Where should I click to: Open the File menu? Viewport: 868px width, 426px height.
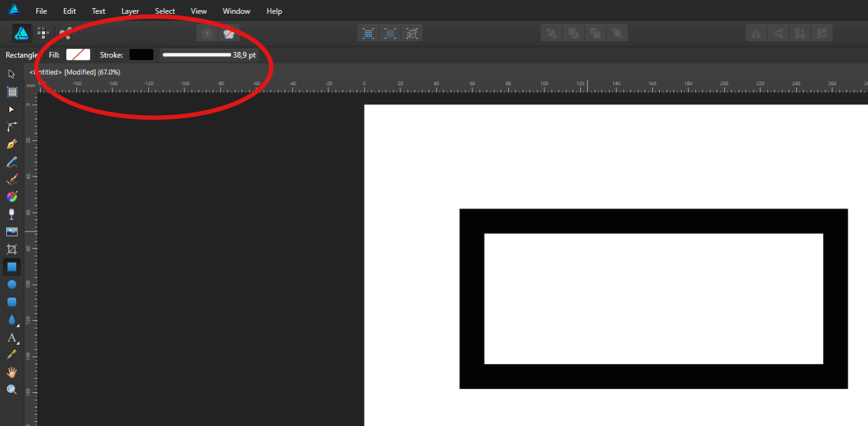click(x=41, y=11)
